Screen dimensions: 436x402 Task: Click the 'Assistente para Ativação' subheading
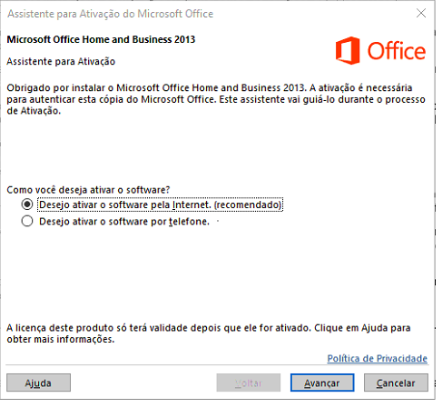[61, 61]
